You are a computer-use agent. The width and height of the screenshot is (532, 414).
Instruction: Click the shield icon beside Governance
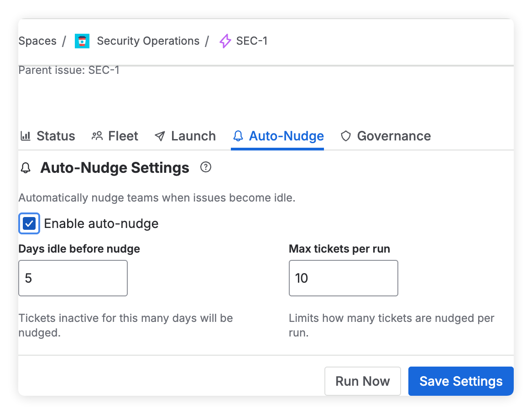(345, 136)
